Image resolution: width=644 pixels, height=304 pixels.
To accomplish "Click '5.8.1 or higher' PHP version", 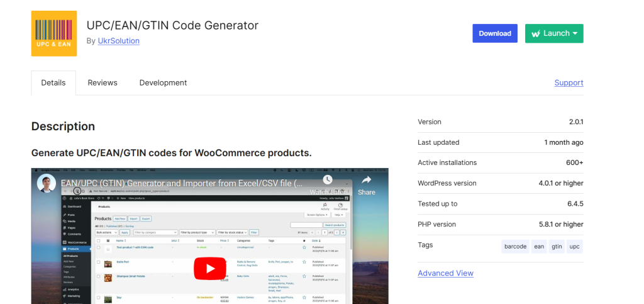I will tap(562, 224).
